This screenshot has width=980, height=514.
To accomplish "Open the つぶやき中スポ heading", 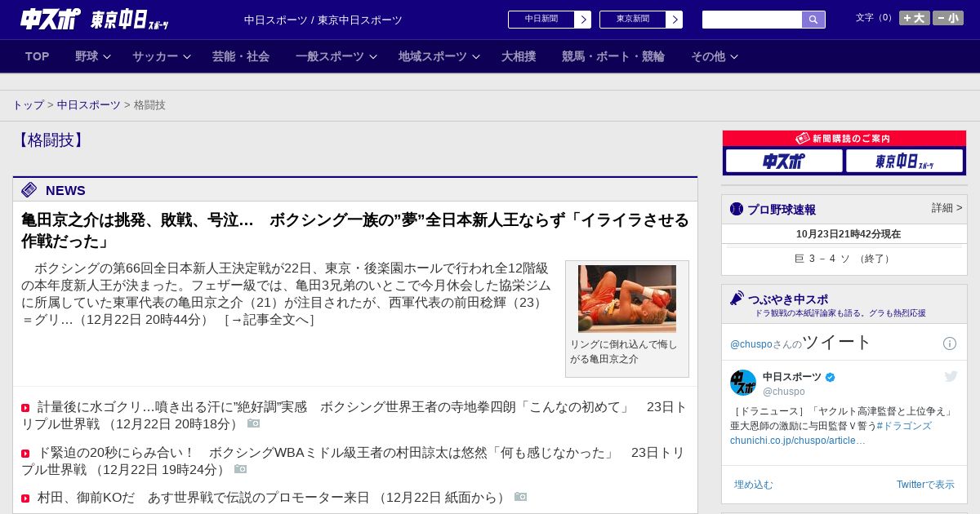I will [x=788, y=299].
